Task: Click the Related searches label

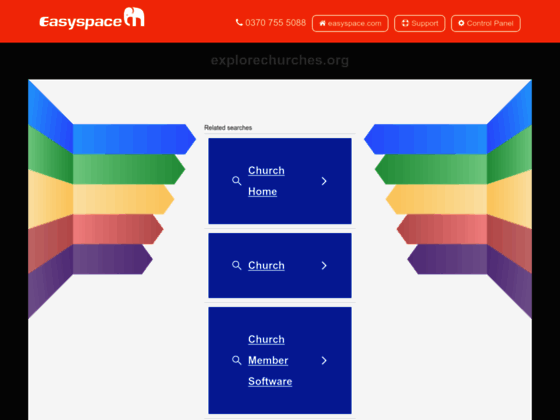Action: (x=228, y=128)
